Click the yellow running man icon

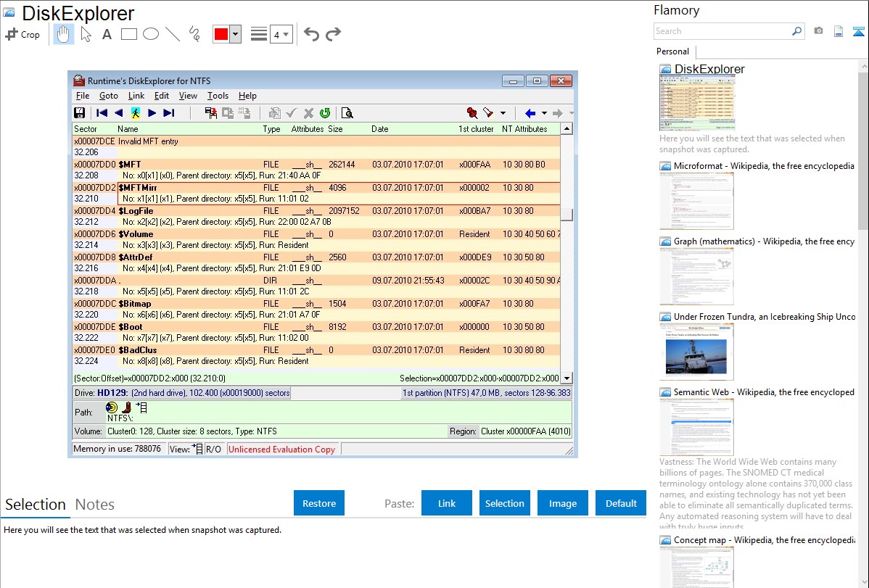[135, 113]
